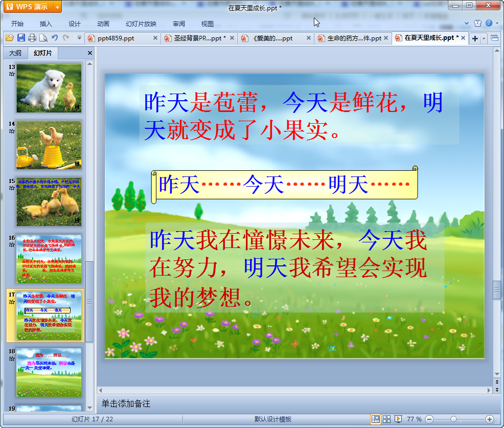Close the 在夏天里成长.ppt tab
The width and height of the screenshot is (504, 428).
coord(463,38)
